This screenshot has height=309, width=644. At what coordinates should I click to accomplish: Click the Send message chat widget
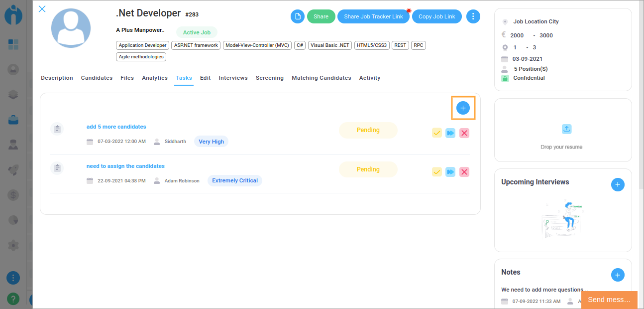tap(609, 300)
